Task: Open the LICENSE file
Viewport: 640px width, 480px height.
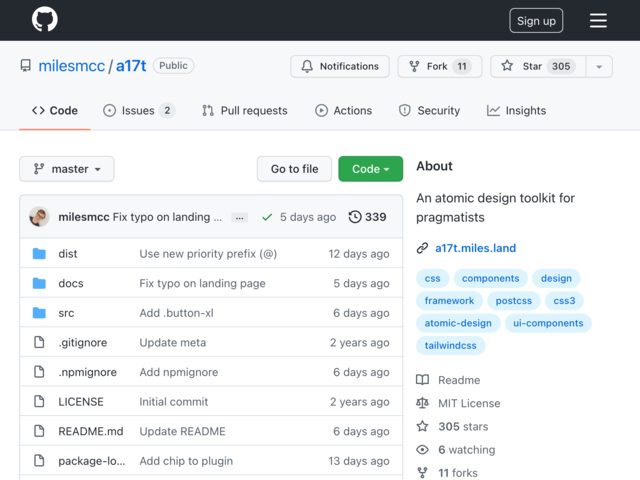Action: [x=81, y=402]
